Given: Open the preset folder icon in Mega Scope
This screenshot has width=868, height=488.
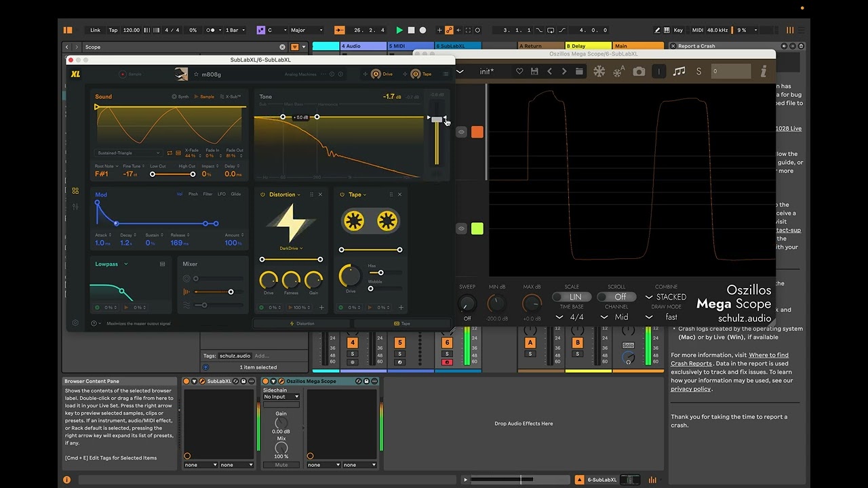Looking at the screenshot, I should [579, 71].
